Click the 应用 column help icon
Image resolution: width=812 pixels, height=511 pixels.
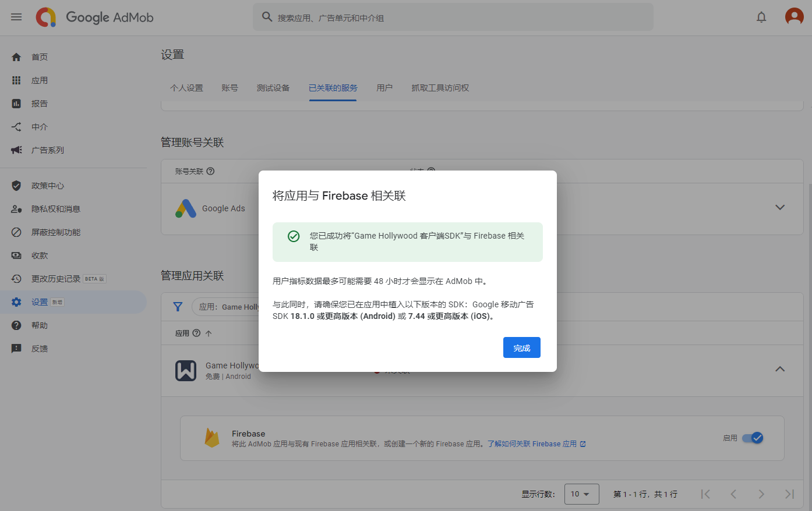pyautogui.click(x=196, y=333)
